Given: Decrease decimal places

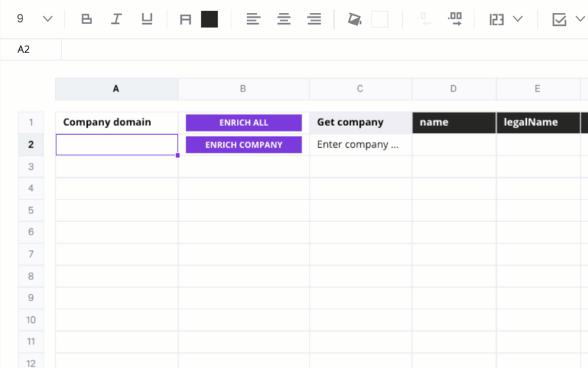Looking at the screenshot, I should [424, 19].
